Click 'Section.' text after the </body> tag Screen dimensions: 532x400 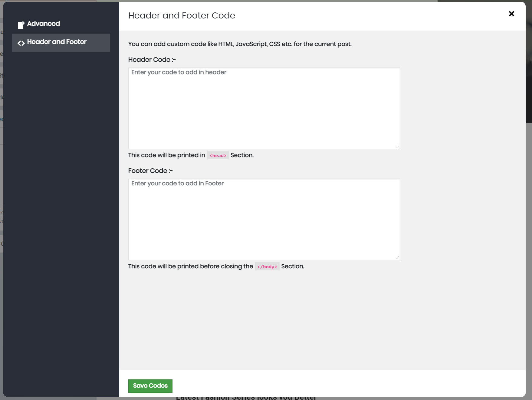(x=293, y=266)
